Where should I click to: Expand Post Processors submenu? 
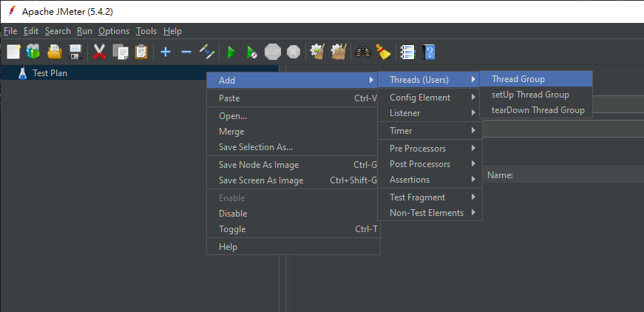click(429, 164)
